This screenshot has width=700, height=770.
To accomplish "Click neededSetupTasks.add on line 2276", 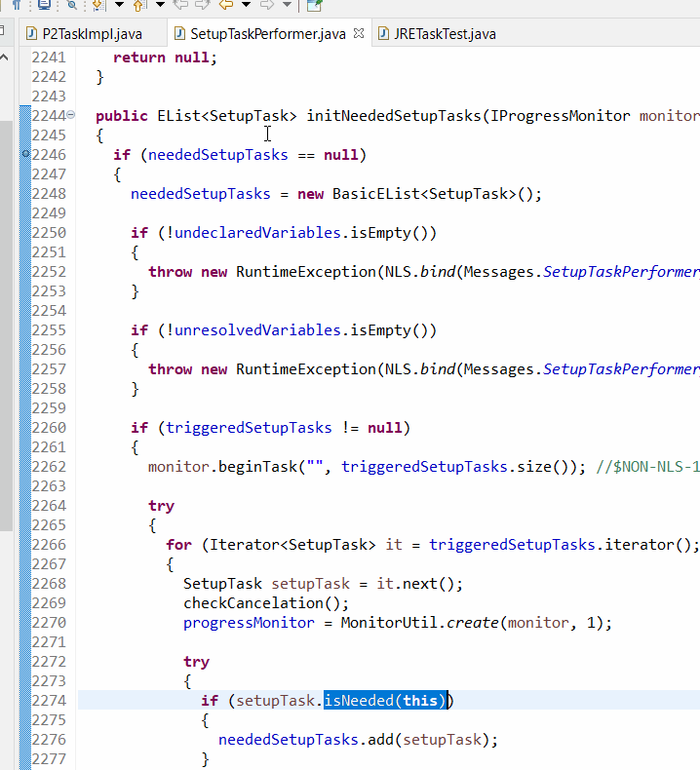I will tap(306, 740).
